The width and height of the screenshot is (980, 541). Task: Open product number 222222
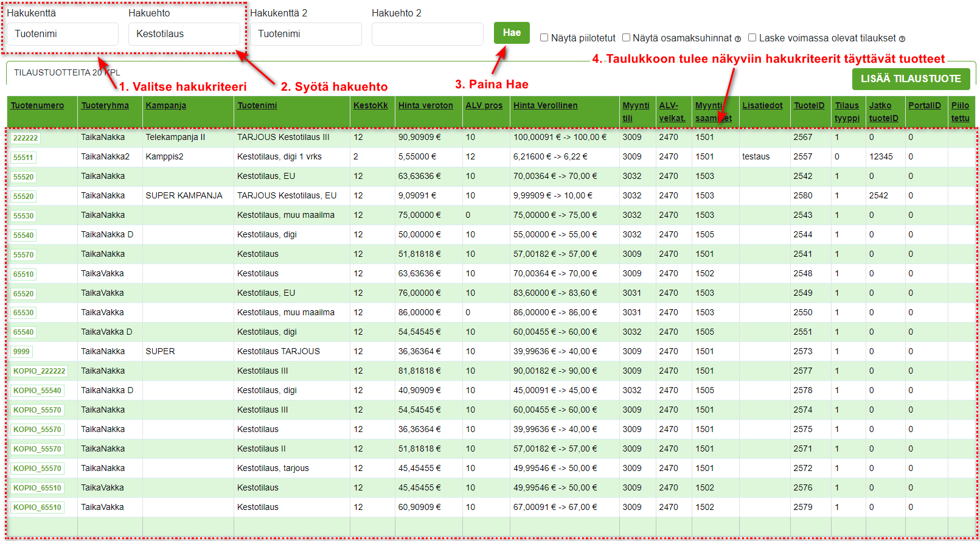click(26, 138)
